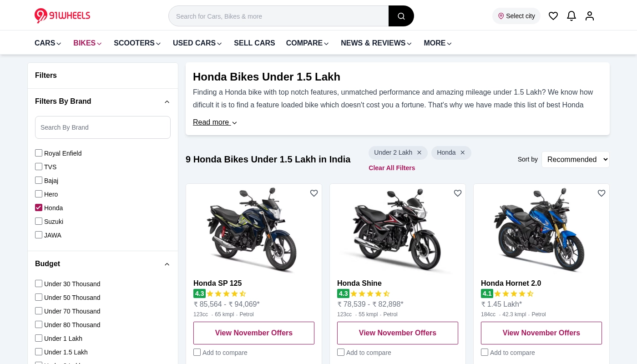
Task: Click the black search magnifier button
Action: coord(401,16)
